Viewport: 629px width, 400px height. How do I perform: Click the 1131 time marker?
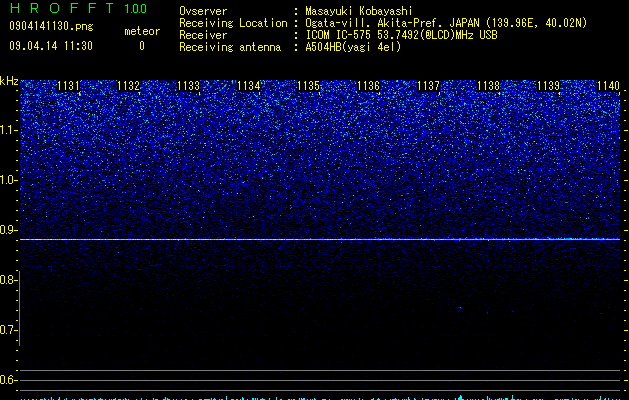click(x=69, y=86)
